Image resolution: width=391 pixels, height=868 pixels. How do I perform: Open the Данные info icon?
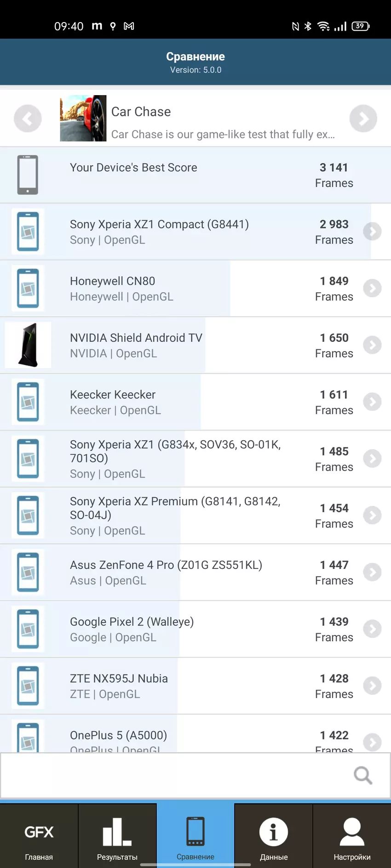(274, 832)
